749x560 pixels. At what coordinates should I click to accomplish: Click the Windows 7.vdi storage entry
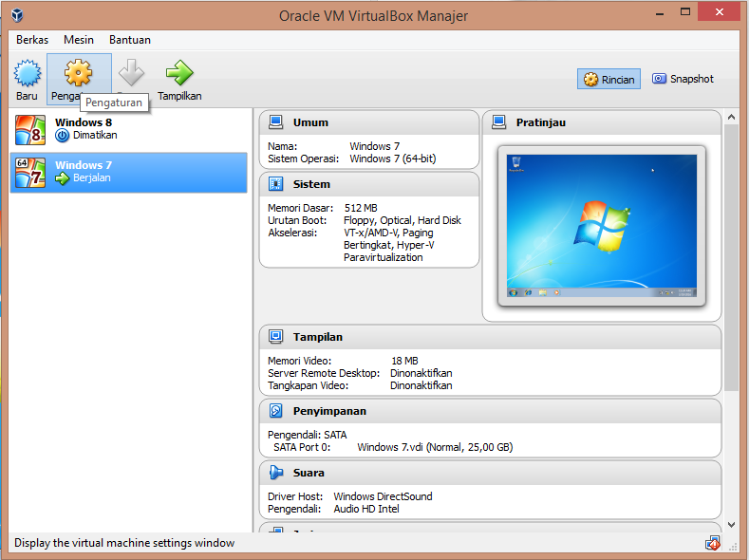pyautogui.click(x=435, y=447)
